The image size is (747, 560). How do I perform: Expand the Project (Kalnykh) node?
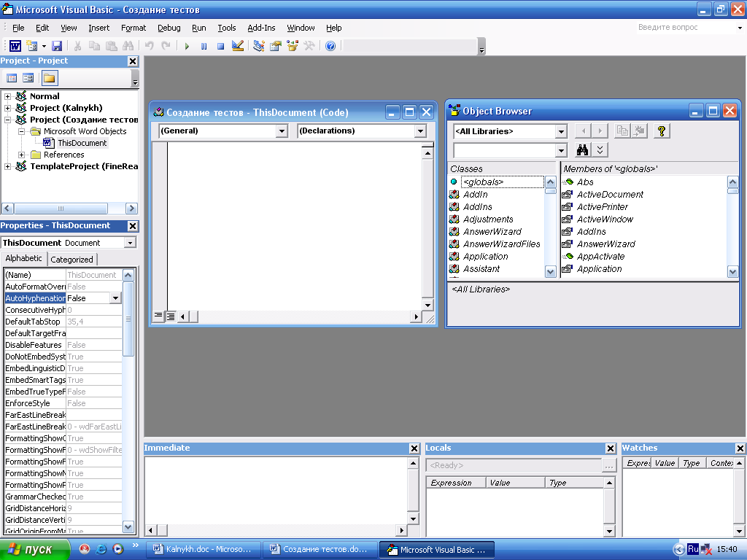7,108
